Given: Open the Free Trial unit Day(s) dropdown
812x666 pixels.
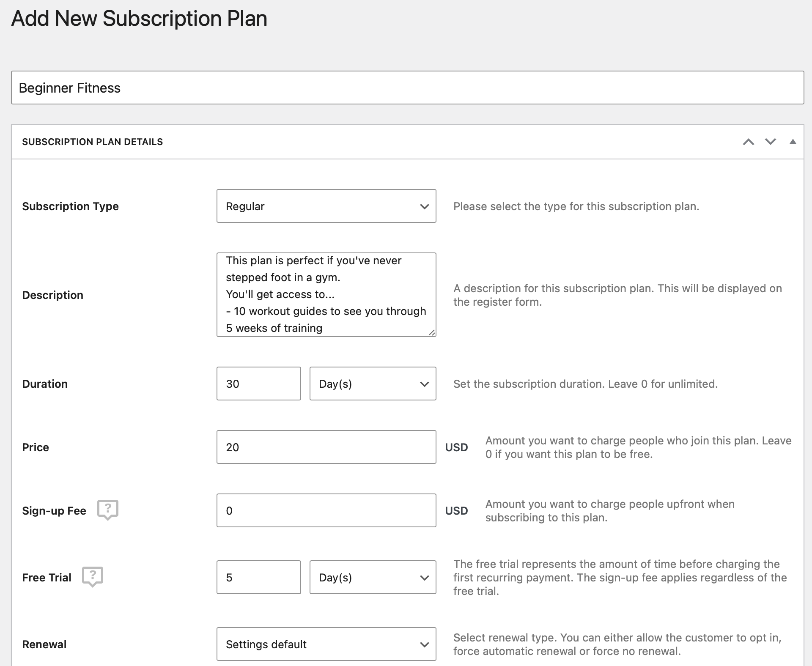Looking at the screenshot, I should [x=373, y=577].
